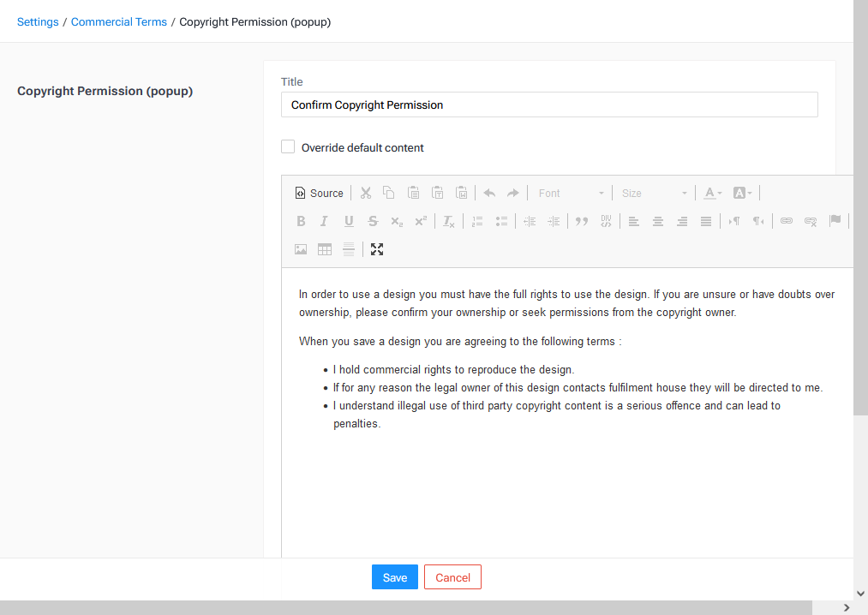Viewport: 868px width, 615px height.
Task: Click the Remove Format icon
Action: click(449, 222)
